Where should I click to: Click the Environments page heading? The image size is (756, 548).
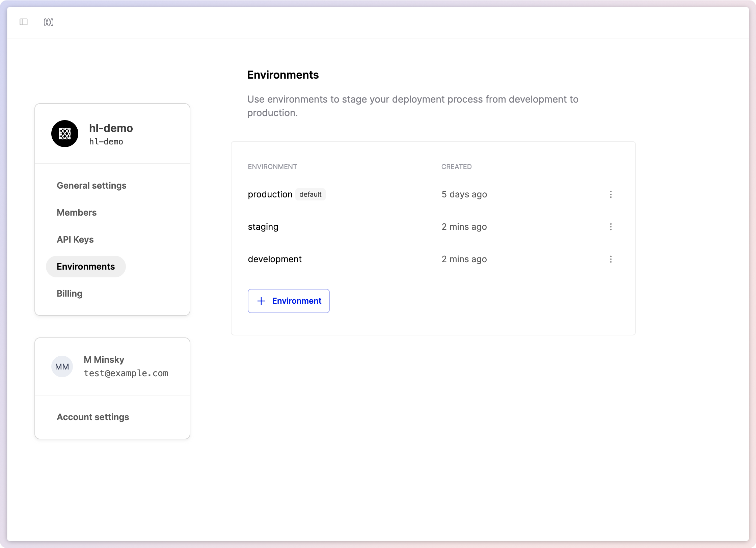point(283,75)
